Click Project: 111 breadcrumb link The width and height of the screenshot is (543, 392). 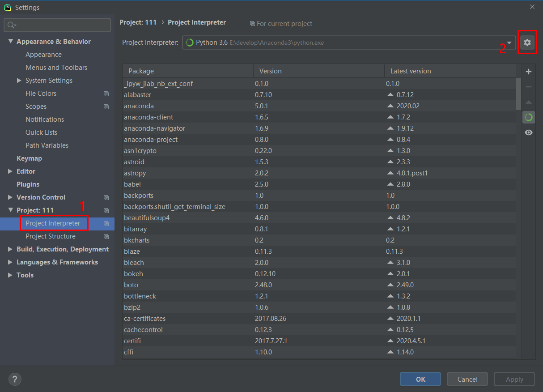(x=138, y=22)
